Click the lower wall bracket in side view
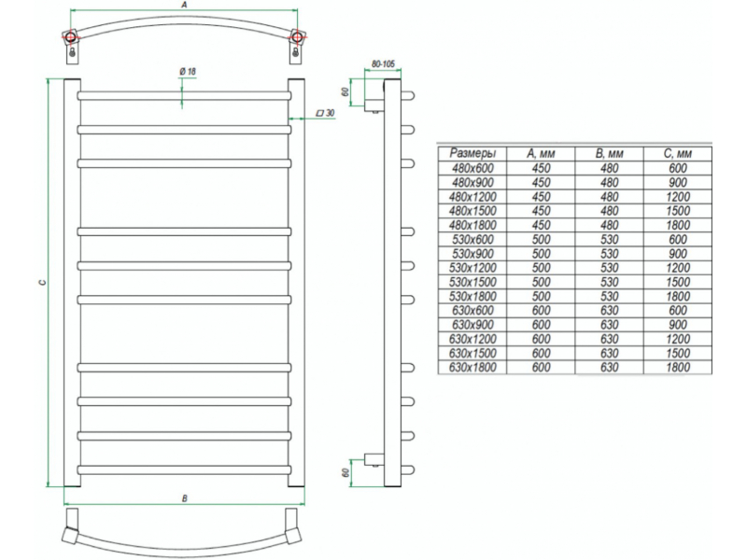The image size is (747, 560). point(374,460)
